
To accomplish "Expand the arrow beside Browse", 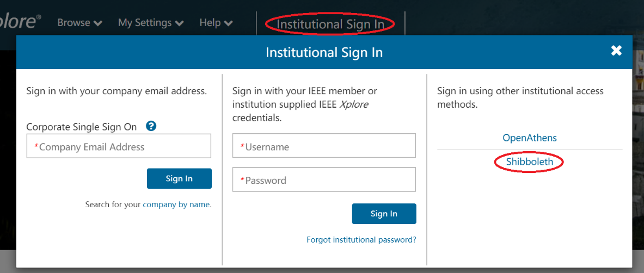I will point(98,23).
